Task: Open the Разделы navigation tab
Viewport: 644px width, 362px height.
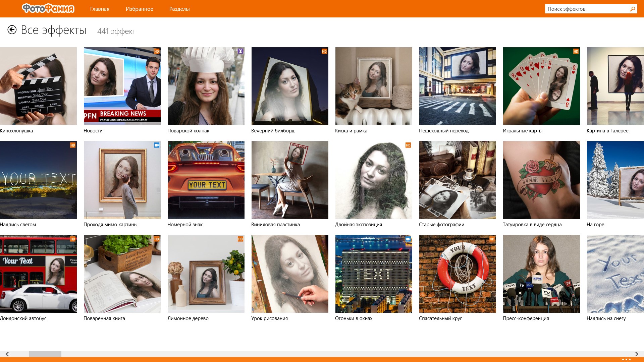Action: click(x=178, y=8)
